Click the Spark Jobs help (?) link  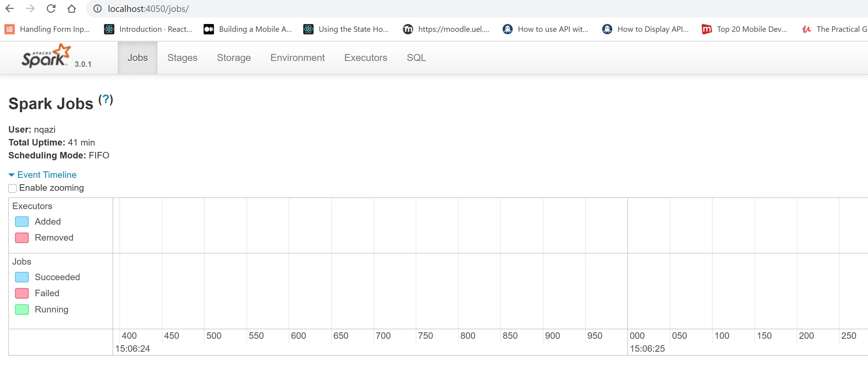tap(106, 99)
